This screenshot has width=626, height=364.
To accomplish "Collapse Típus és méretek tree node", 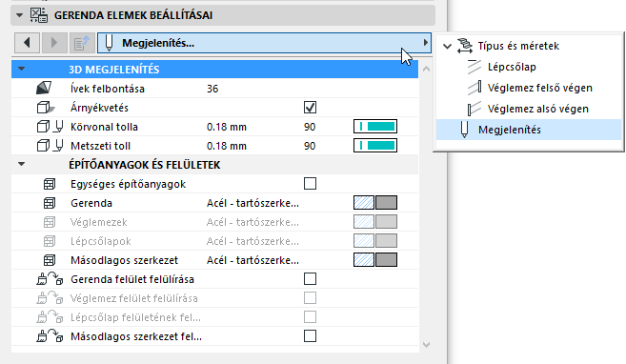I will coord(448,47).
